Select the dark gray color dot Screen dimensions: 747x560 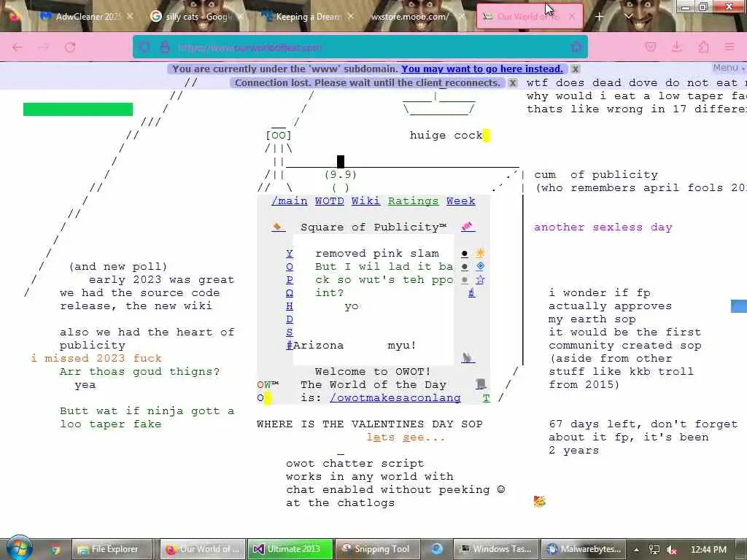tap(465, 267)
